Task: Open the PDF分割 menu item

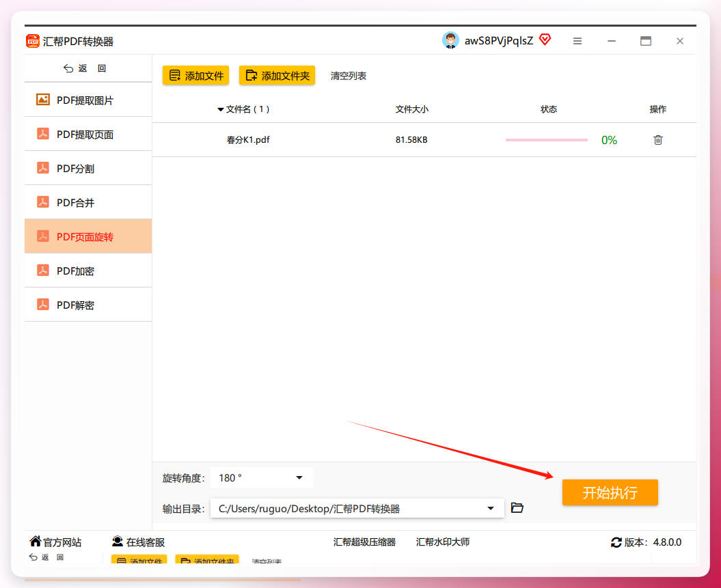Action: pos(88,168)
